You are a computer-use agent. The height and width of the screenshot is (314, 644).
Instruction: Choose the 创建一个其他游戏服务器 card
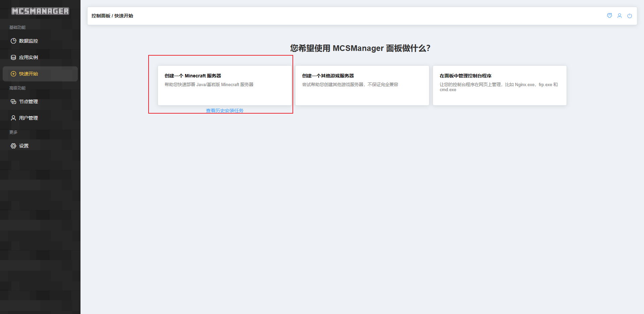pos(362,85)
